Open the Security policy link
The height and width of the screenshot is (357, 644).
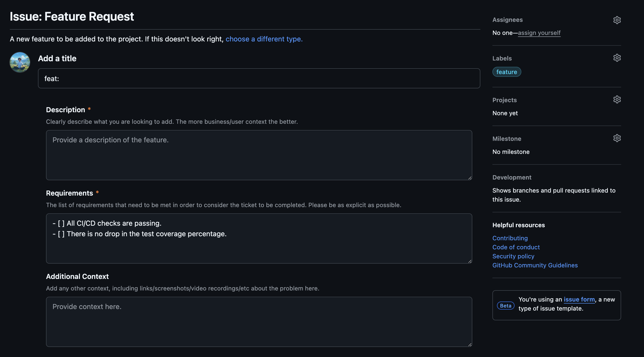click(x=513, y=256)
